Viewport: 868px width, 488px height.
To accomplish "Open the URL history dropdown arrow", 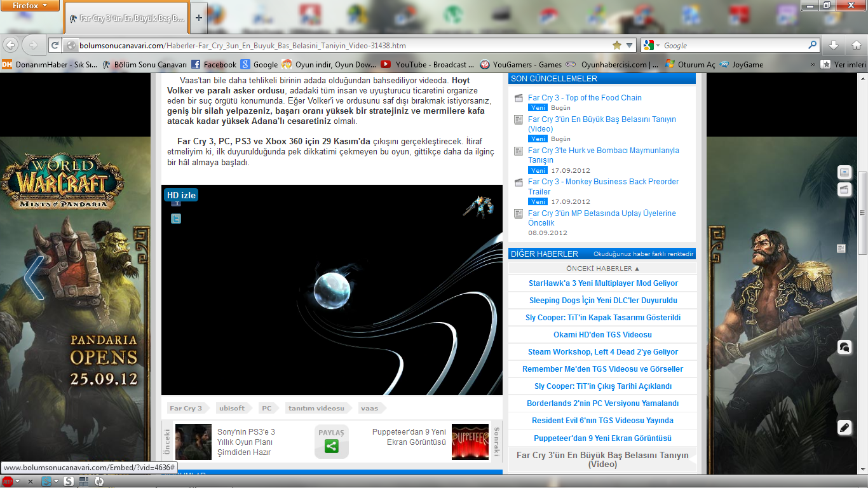I will 629,46.
